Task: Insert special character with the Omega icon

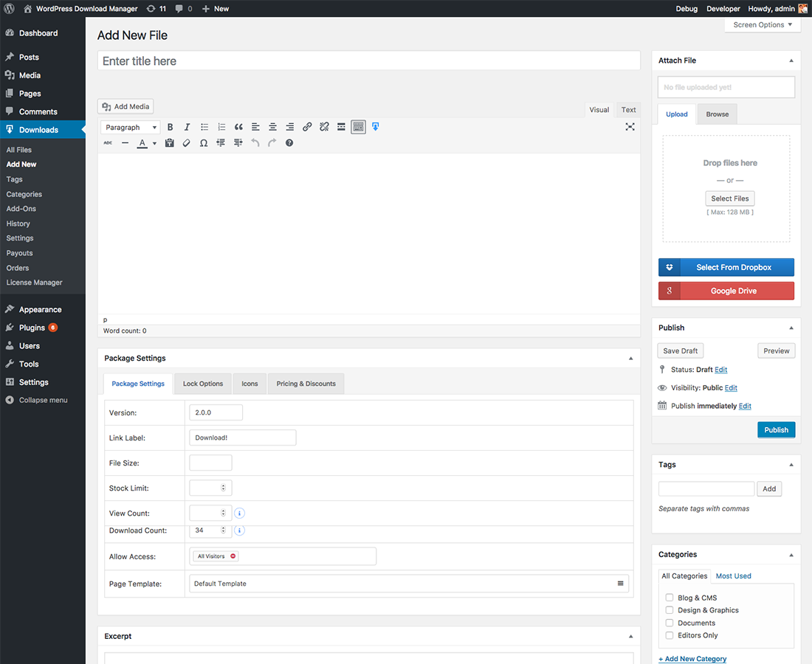Action: pos(204,143)
